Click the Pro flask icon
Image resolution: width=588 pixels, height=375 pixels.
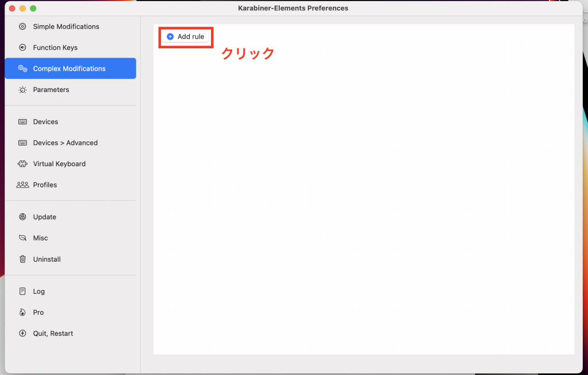[x=22, y=312]
